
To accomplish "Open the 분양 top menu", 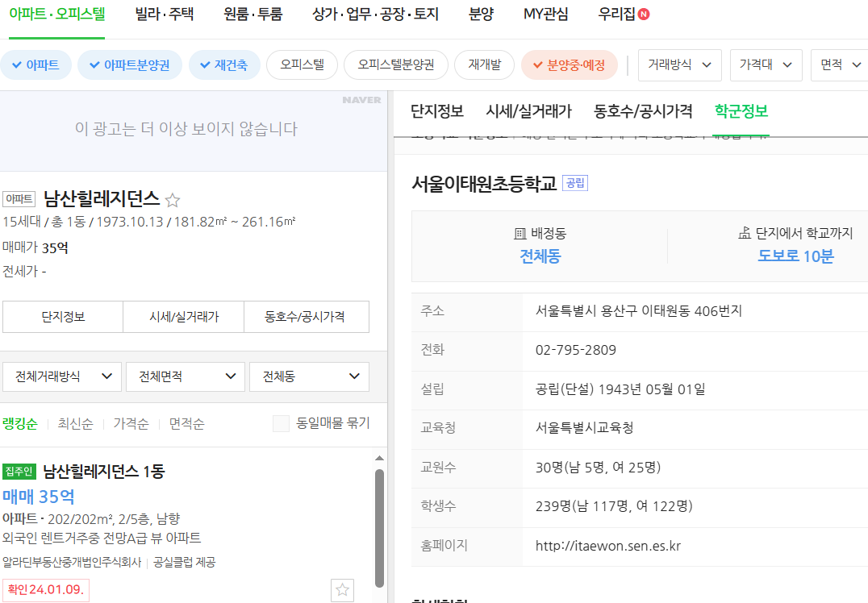I will pyautogui.click(x=481, y=15).
